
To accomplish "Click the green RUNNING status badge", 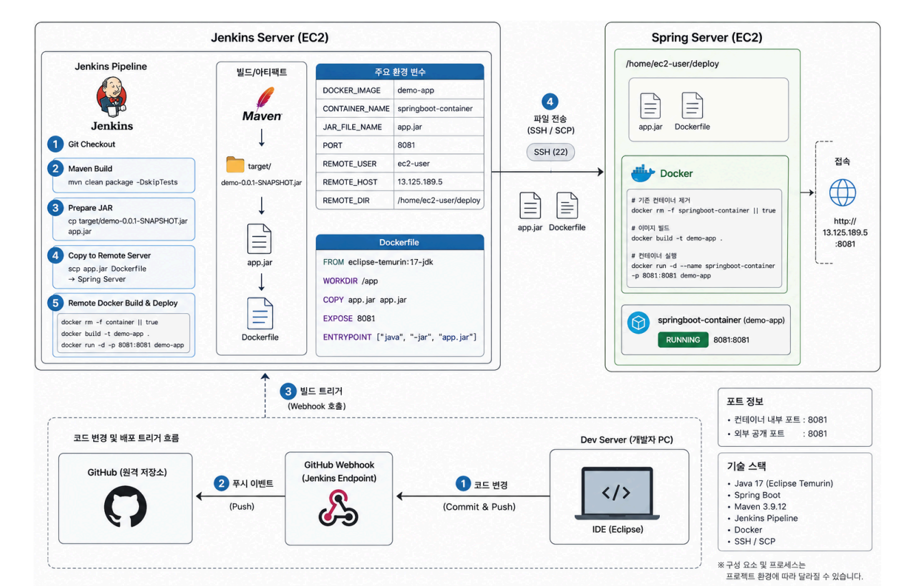I will click(x=683, y=339).
